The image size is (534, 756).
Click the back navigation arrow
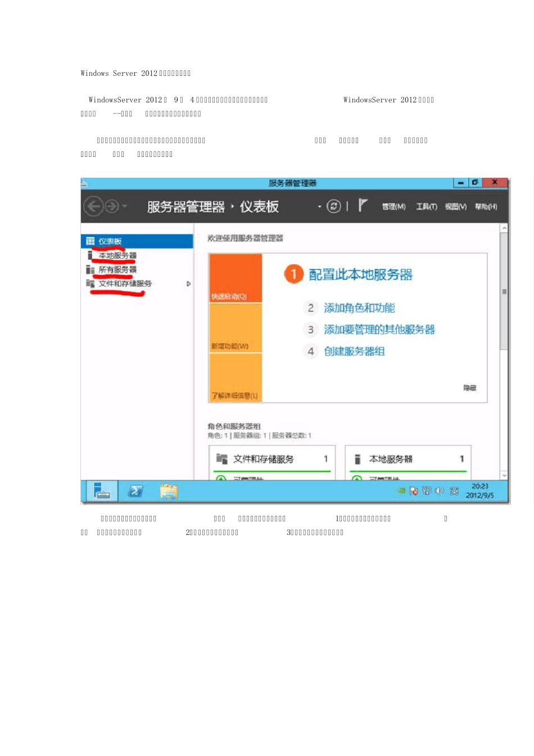(x=93, y=206)
